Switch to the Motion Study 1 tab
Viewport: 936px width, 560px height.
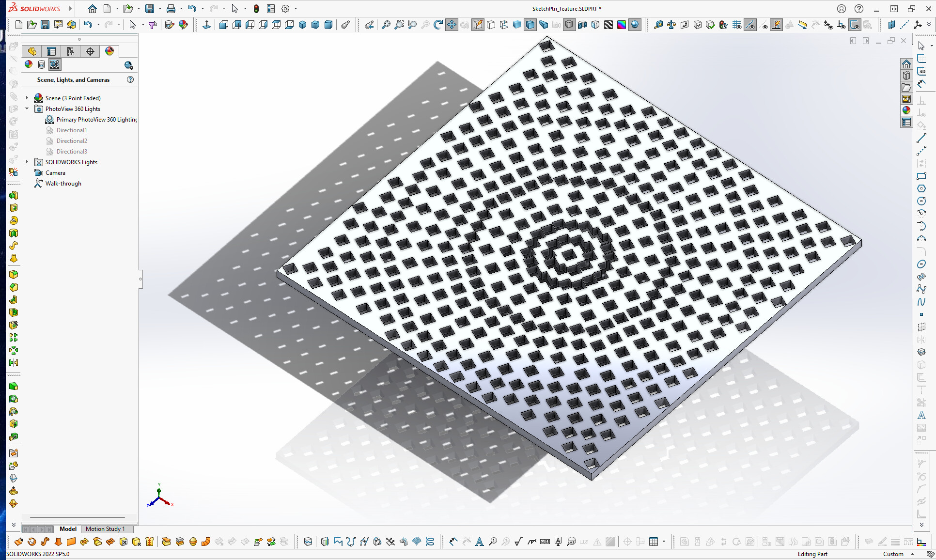[105, 529]
